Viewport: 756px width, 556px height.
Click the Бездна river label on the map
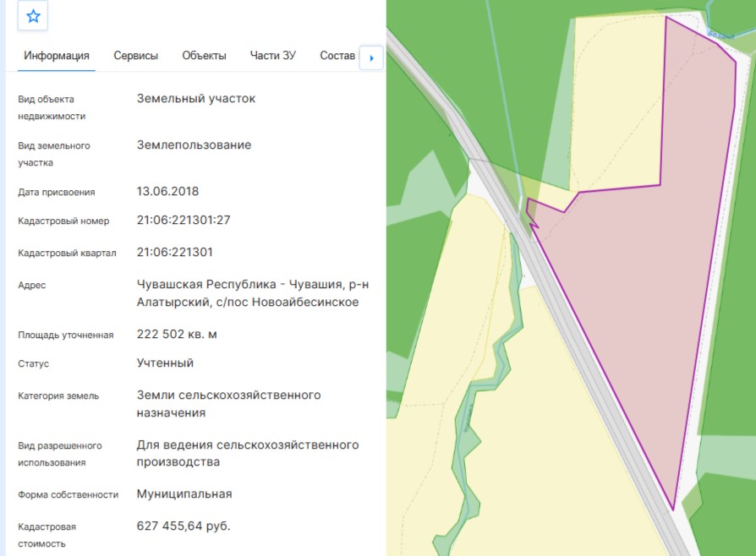(720, 35)
